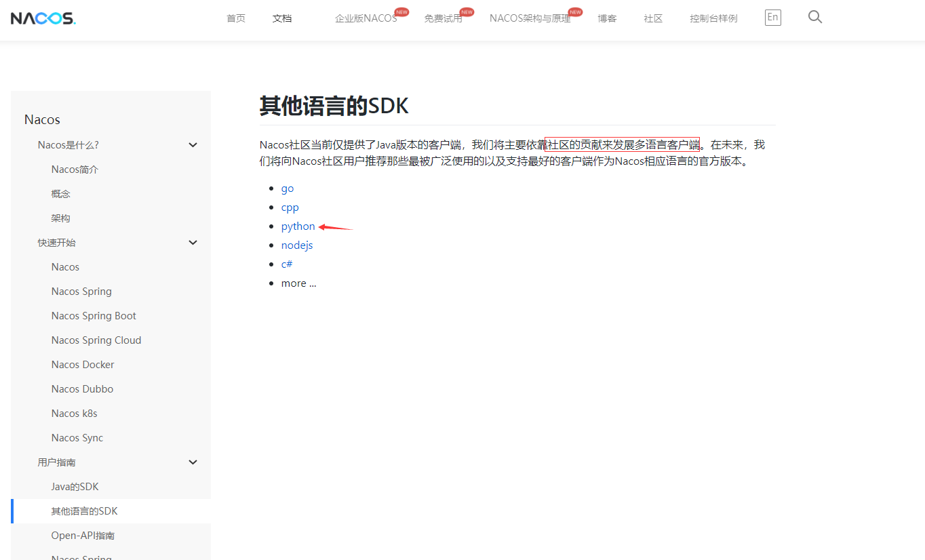Screen dimensions: 925x560
Task: Follow the cpp SDK link
Action: click(x=290, y=207)
